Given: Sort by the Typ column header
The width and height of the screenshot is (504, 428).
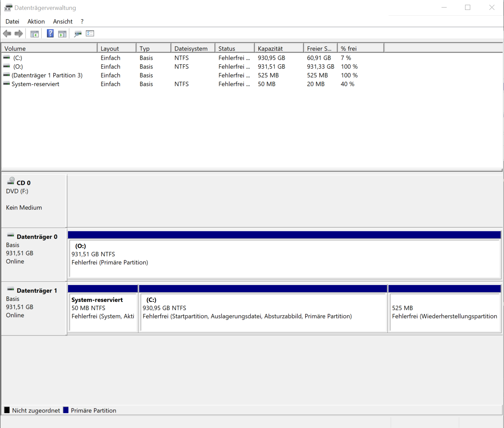Looking at the screenshot, I should 154,49.
